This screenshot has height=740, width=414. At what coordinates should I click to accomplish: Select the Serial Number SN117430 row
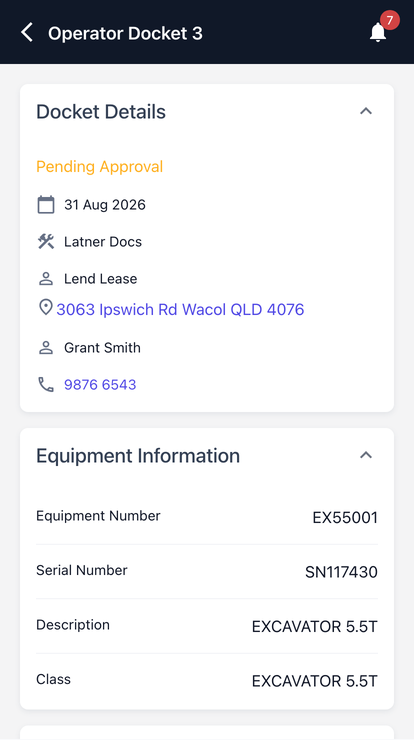tap(207, 572)
